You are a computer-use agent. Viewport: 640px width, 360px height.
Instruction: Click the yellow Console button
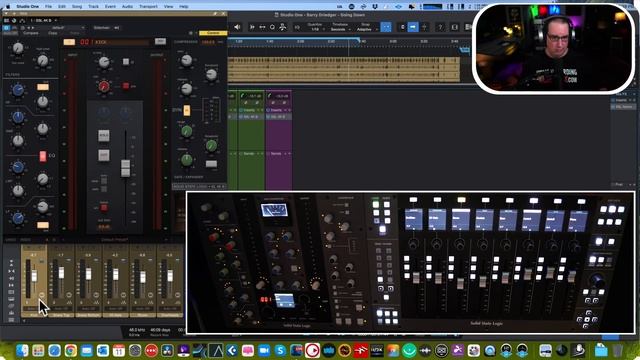(213, 33)
